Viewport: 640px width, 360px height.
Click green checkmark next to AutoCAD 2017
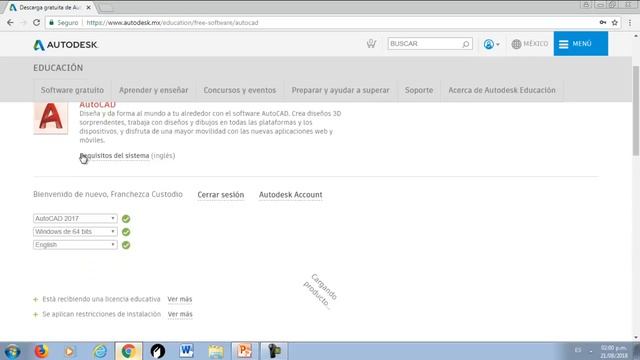[x=126, y=219]
